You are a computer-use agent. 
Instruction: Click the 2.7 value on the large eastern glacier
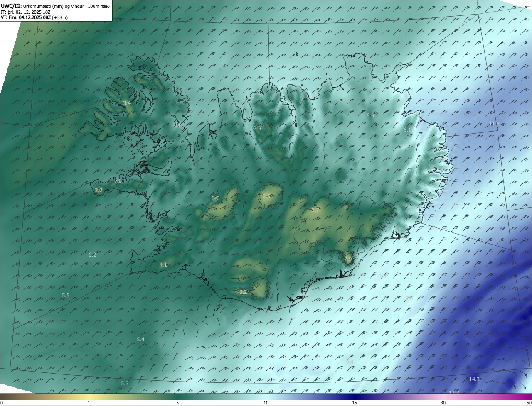click(315, 210)
